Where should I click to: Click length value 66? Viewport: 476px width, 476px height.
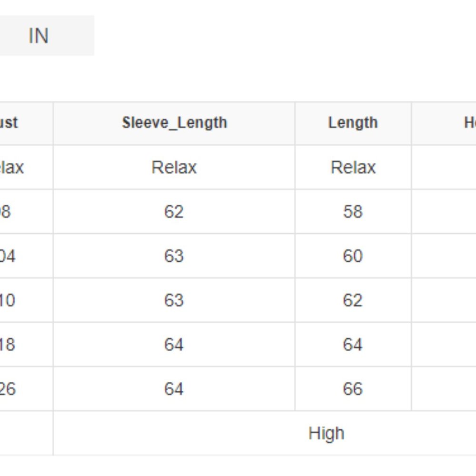tap(353, 389)
